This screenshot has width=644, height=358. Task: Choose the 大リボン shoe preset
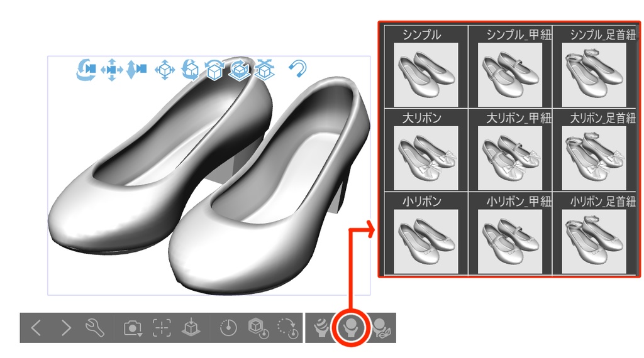[426, 158]
